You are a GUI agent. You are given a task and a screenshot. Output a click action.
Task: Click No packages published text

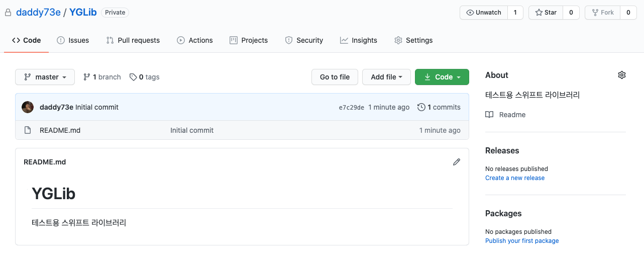pos(518,232)
